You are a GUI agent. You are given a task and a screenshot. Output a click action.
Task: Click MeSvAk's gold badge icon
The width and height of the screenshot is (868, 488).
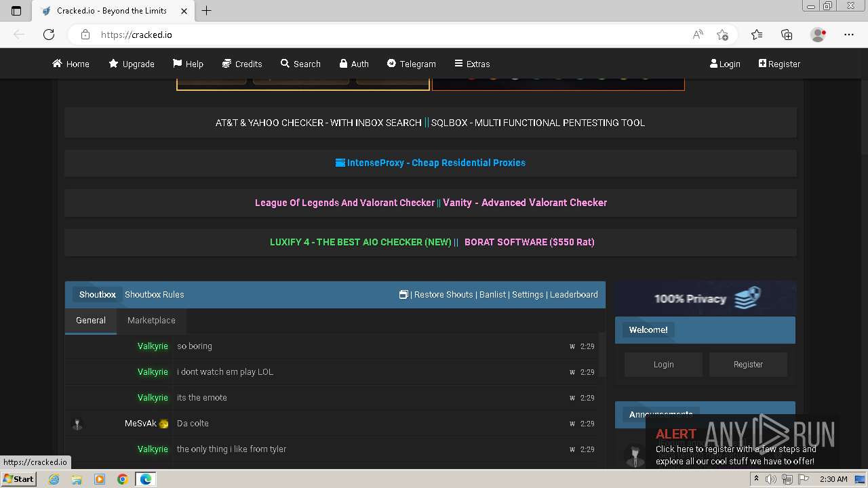coord(163,424)
